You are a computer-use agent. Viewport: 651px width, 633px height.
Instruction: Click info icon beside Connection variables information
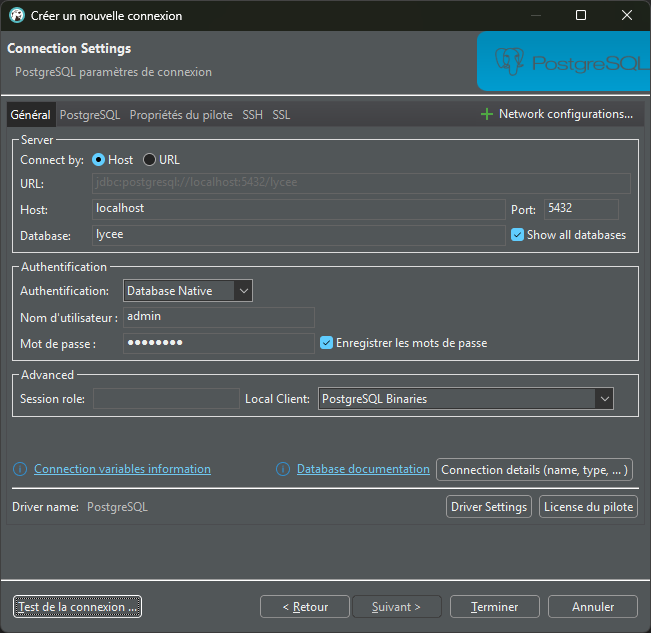point(20,469)
